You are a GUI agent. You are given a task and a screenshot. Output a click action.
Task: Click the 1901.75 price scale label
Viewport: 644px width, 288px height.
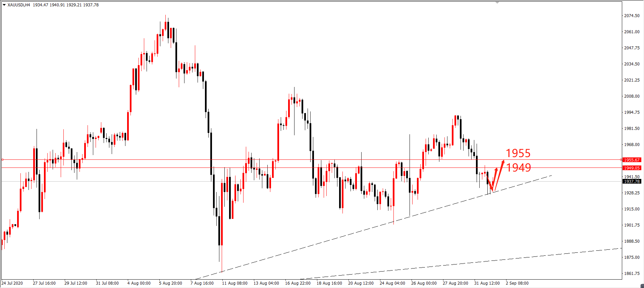pos(632,225)
